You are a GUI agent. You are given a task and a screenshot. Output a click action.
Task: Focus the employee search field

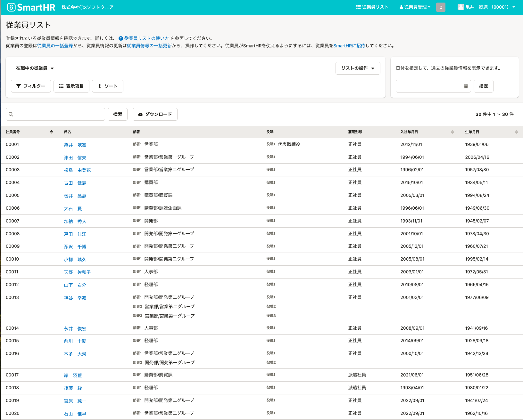pos(55,114)
